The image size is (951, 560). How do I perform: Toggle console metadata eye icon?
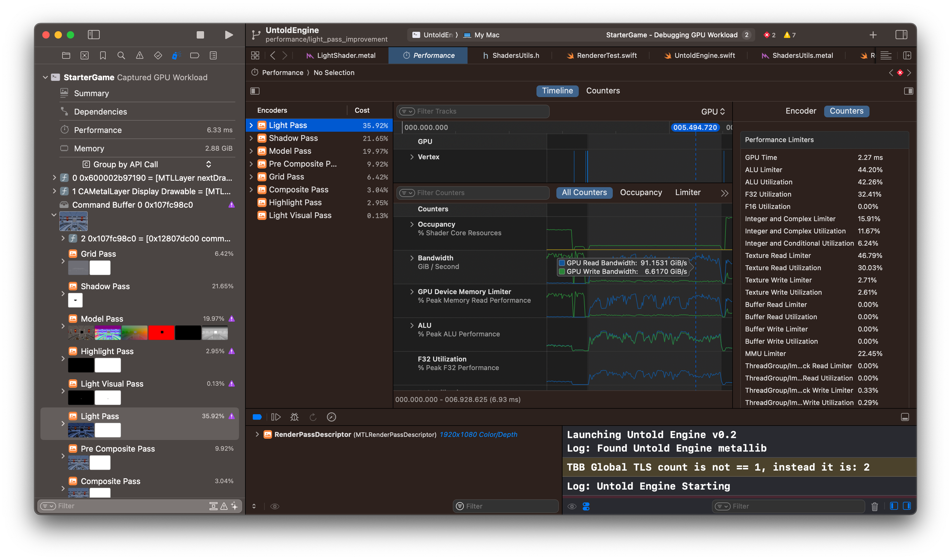(x=572, y=506)
